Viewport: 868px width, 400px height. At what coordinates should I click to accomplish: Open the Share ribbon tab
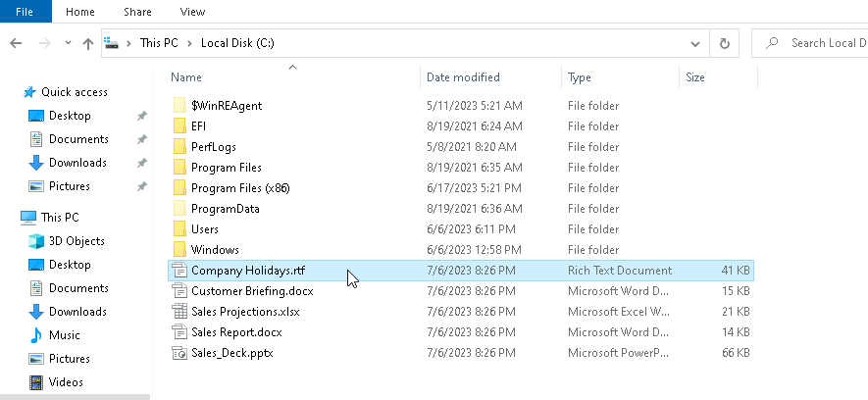tap(136, 12)
